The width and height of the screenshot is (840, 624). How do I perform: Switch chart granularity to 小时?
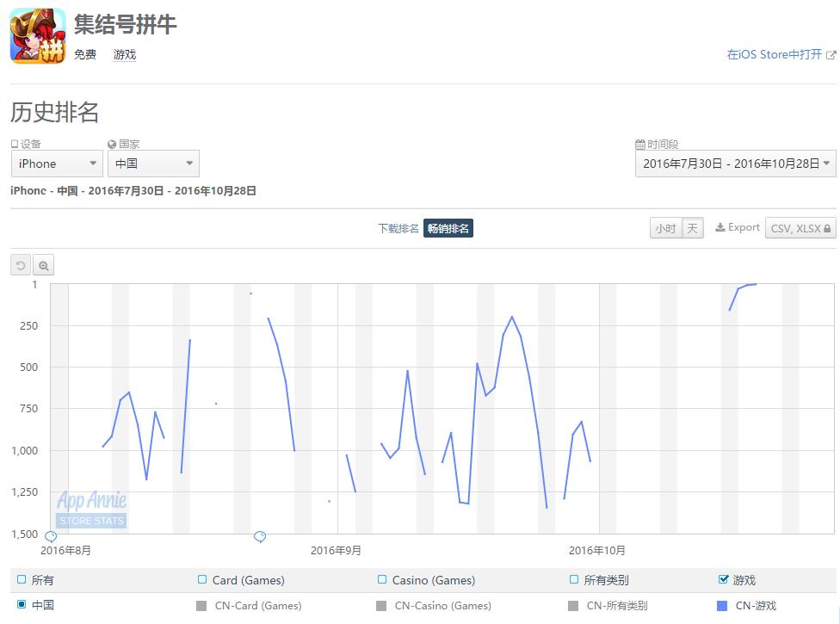coord(665,228)
